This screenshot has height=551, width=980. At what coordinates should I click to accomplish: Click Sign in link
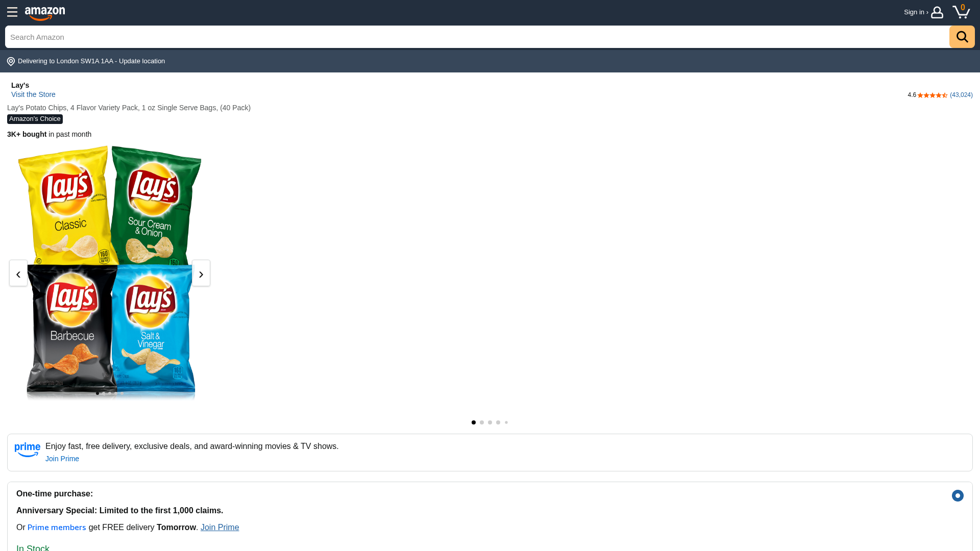coord(916,12)
